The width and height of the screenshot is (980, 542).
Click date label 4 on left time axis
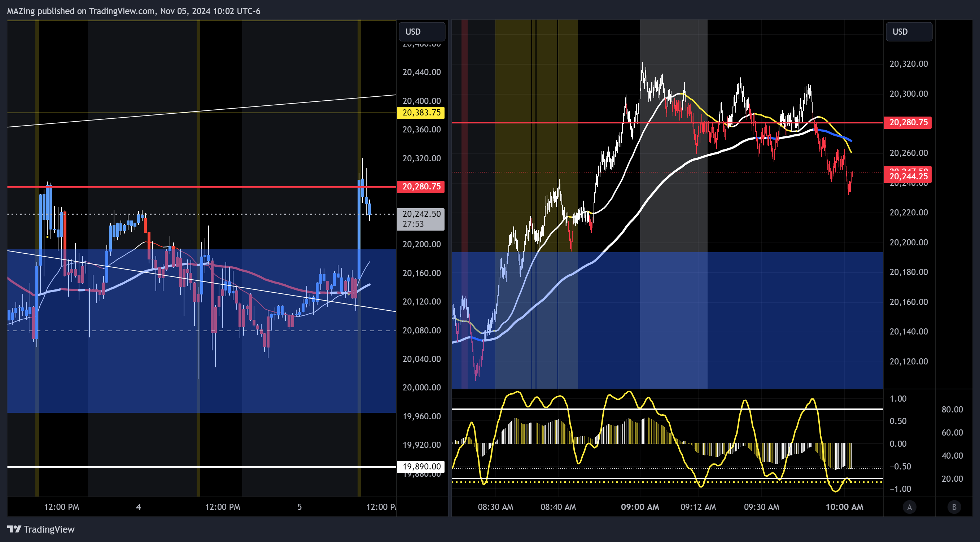pos(139,507)
